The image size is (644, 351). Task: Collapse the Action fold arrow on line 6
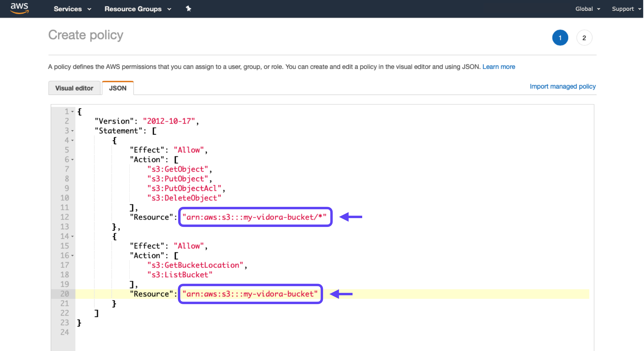coord(73,160)
